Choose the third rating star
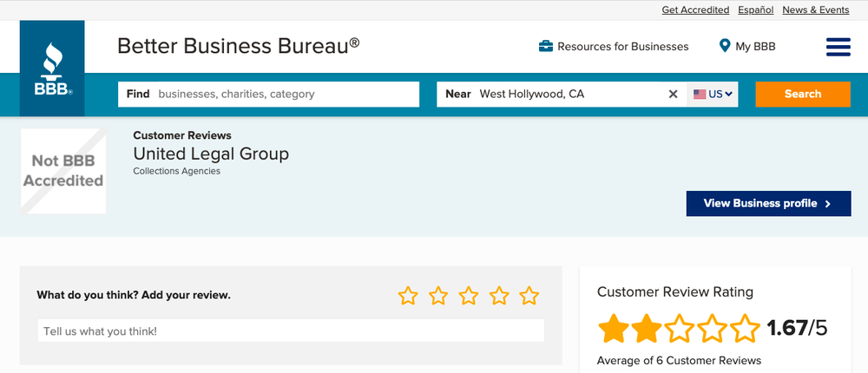This screenshot has width=868, height=373. pyautogui.click(x=469, y=296)
